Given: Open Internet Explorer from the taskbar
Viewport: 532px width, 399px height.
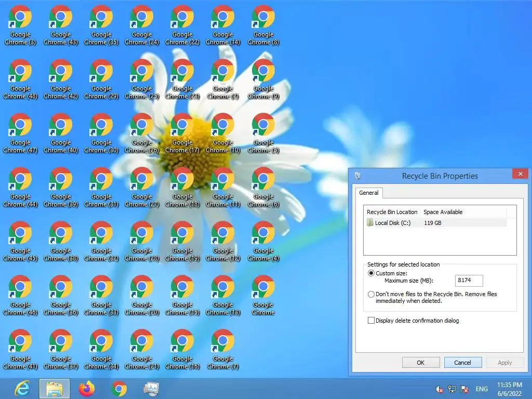Looking at the screenshot, I should (x=22, y=389).
